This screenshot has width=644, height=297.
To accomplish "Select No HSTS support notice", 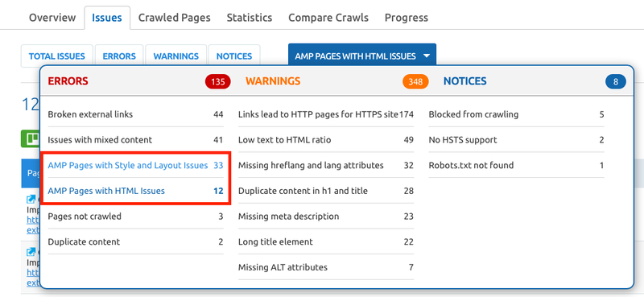I will [516, 140].
